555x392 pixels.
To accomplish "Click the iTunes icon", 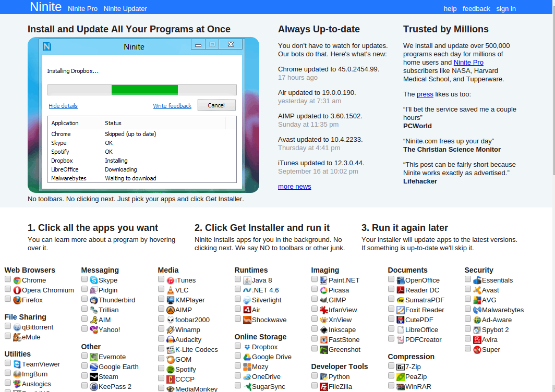I will [171, 280].
